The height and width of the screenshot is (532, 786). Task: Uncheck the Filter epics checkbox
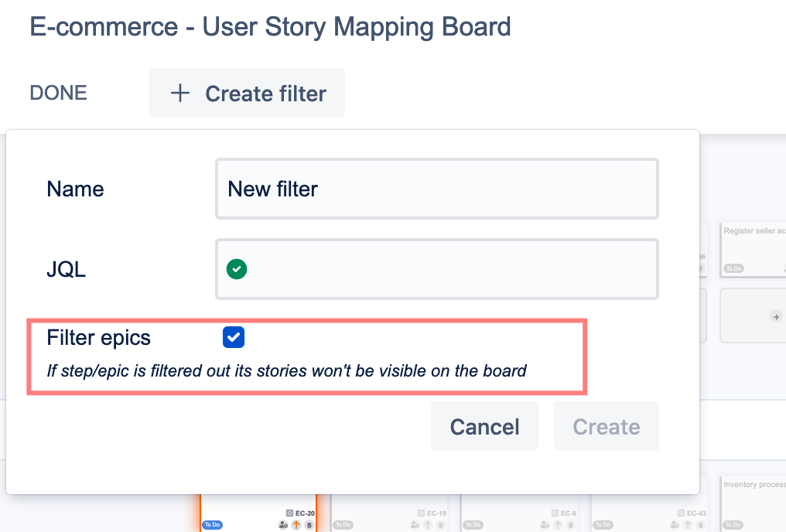(234, 337)
